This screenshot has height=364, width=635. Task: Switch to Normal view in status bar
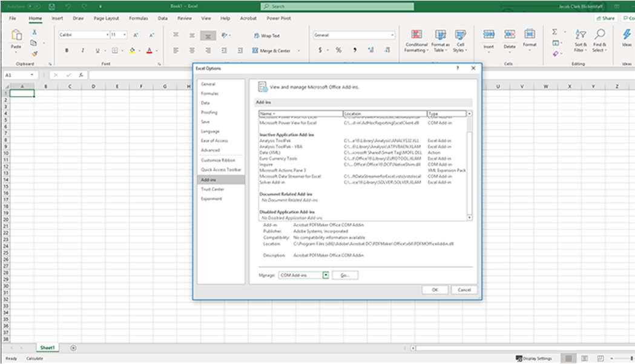coord(568,359)
